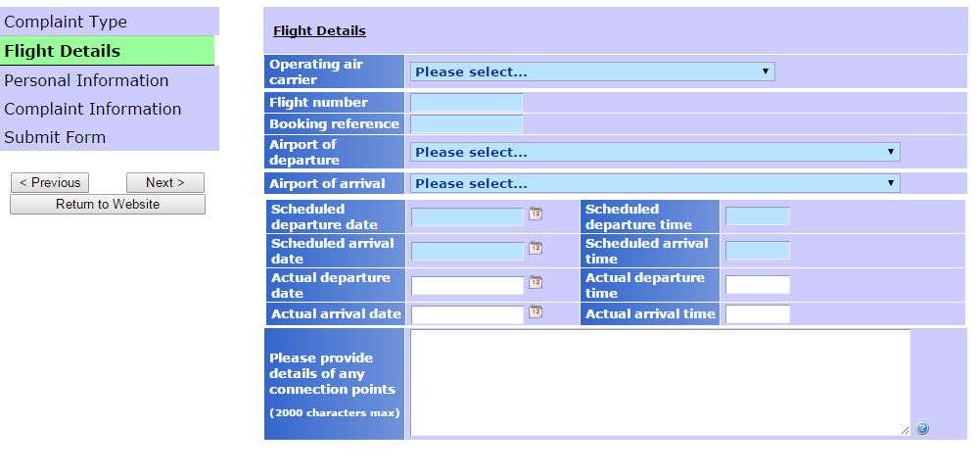Click help icon beside connection points box
The image size is (980, 476).
922,428
